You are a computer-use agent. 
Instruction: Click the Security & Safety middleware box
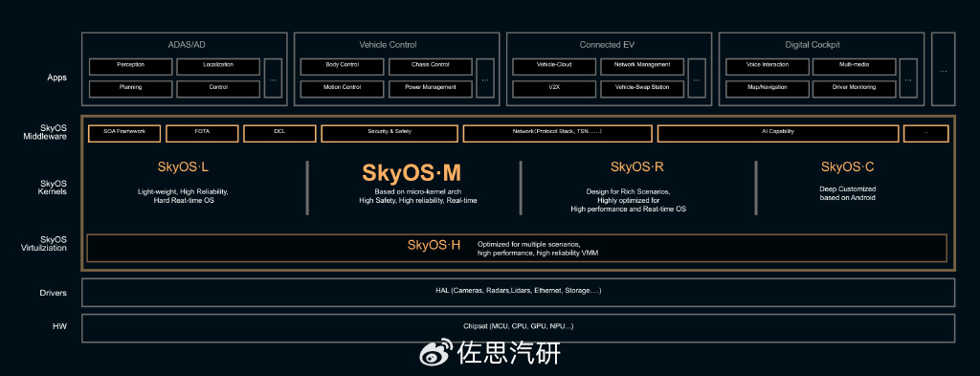pos(390,133)
